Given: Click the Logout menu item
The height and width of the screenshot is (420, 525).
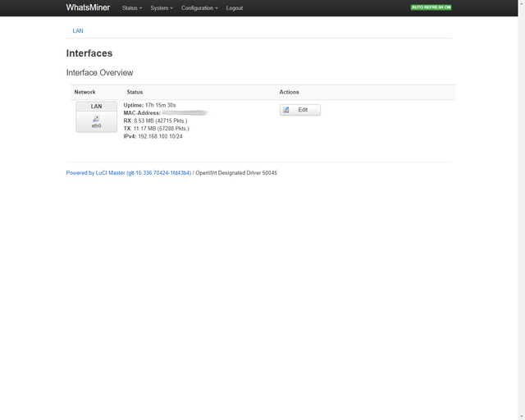Looking at the screenshot, I should coord(235,8).
